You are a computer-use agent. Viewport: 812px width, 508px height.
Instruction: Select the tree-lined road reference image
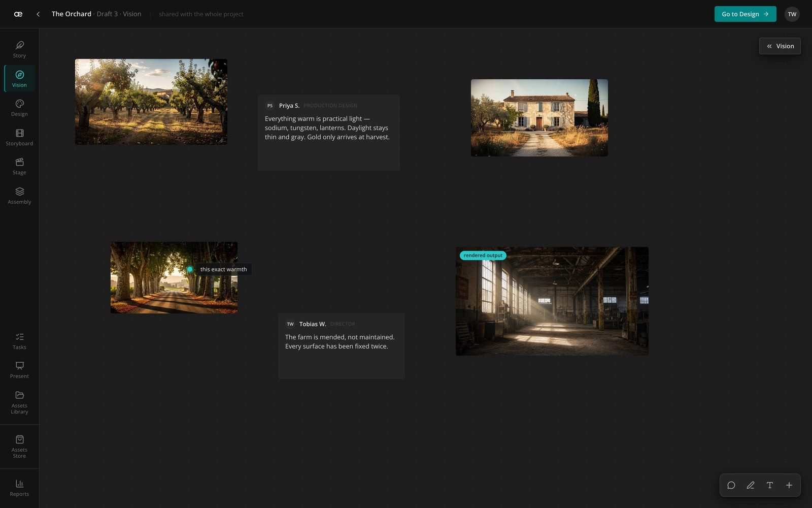point(174,277)
